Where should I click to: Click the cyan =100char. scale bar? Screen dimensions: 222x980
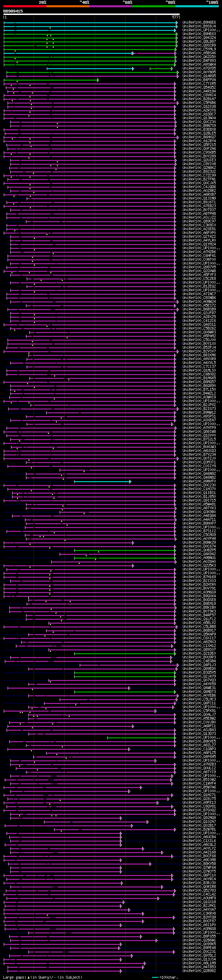pos(155,977)
